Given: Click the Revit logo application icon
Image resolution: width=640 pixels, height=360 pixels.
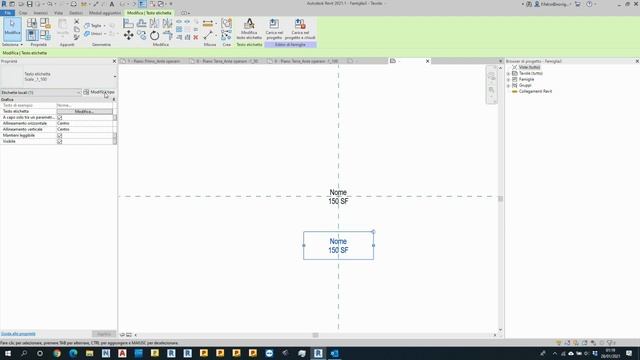Looking at the screenshot, I should point(4,4).
